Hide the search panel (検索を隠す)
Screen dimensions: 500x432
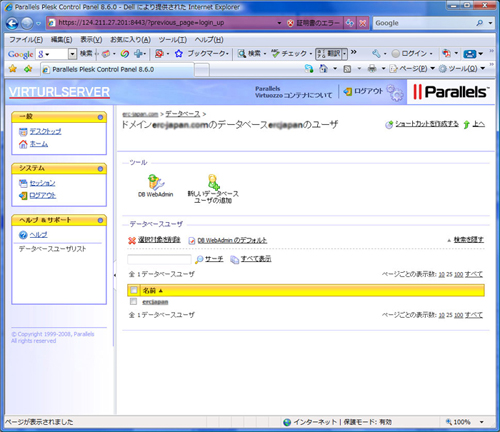pyautogui.click(x=468, y=240)
